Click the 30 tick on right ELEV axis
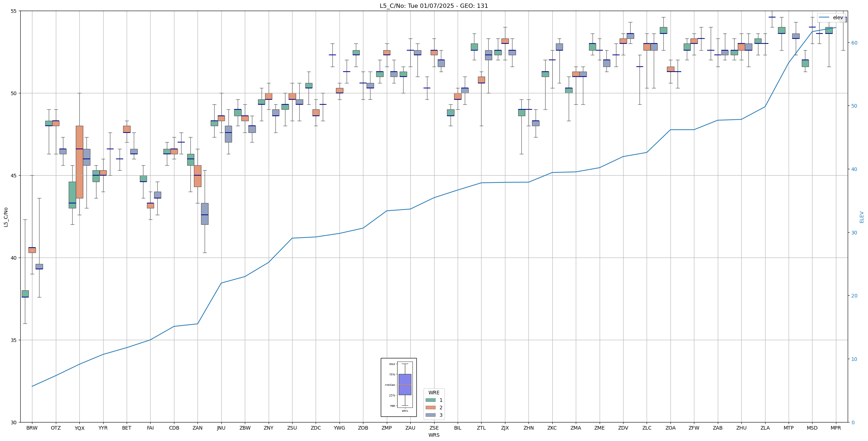Viewport: 868px width, 441px height. tap(854, 233)
